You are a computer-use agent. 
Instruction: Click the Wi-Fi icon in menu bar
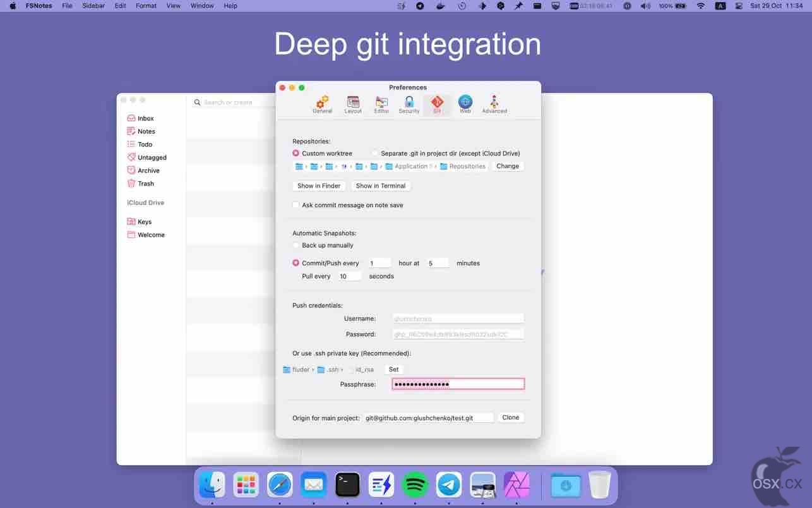tap(700, 6)
